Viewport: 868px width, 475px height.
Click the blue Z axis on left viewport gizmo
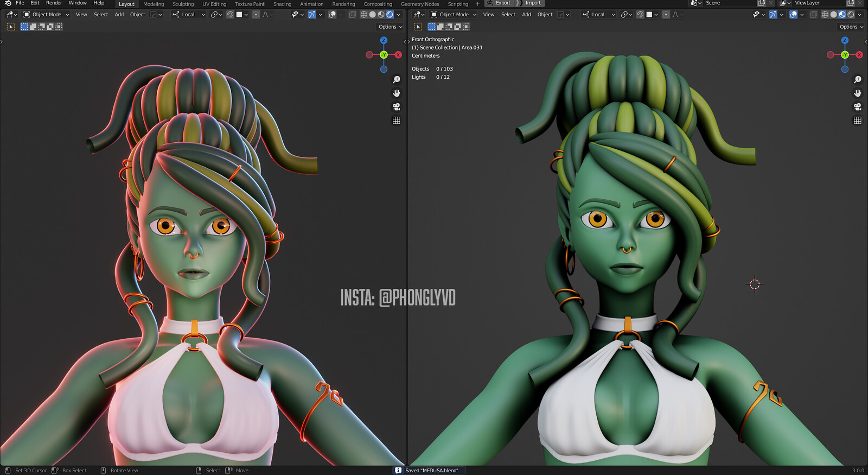(384, 41)
